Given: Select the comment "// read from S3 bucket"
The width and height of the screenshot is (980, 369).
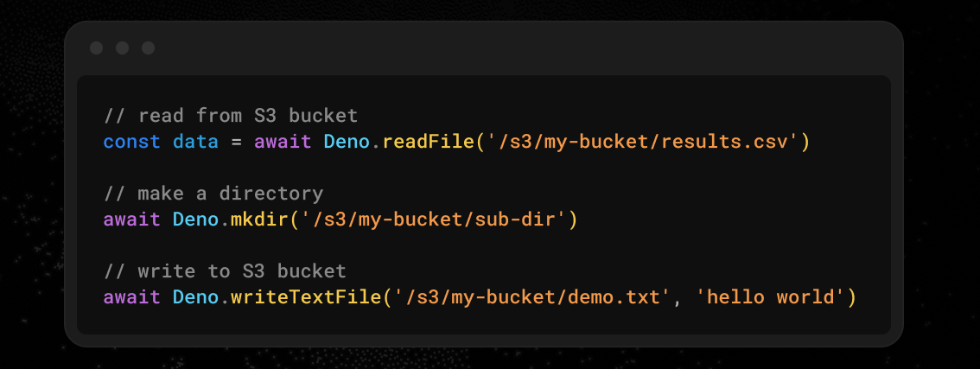Looking at the screenshot, I should coord(231,116).
